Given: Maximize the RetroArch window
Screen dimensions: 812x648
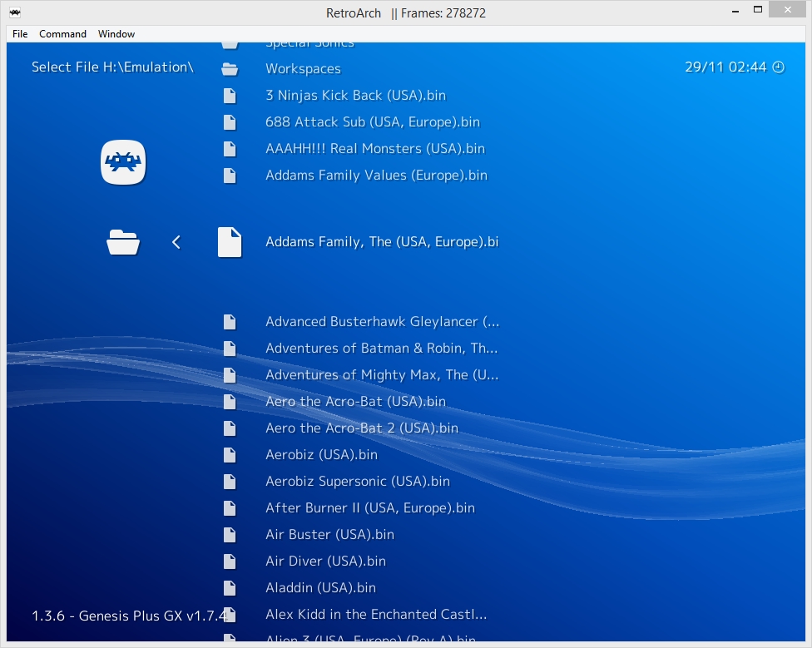Looking at the screenshot, I should point(758,9).
